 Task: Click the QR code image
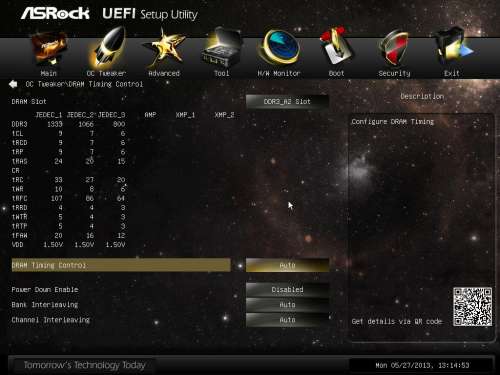[x=472, y=306]
